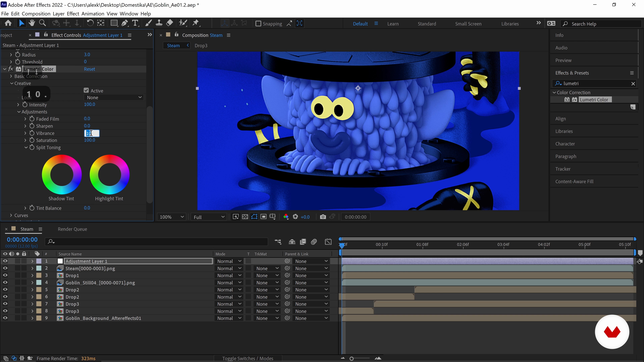This screenshot has height=362, width=644.
Task: Toggle Composition panel lock icon
Action: [x=176, y=35]
